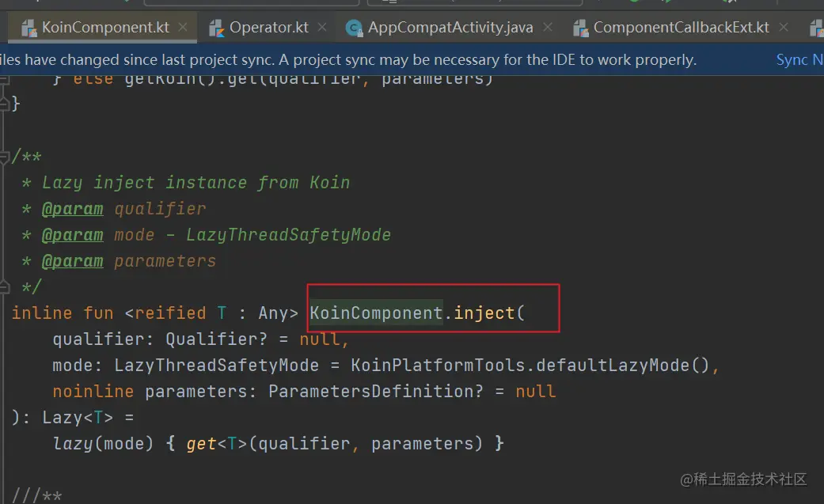Image resolution: width=824 pixels, height=504 pixels.
Task: Click KoinPlatformTools.defaultLazyMode() call
Action: click(530, 366)
